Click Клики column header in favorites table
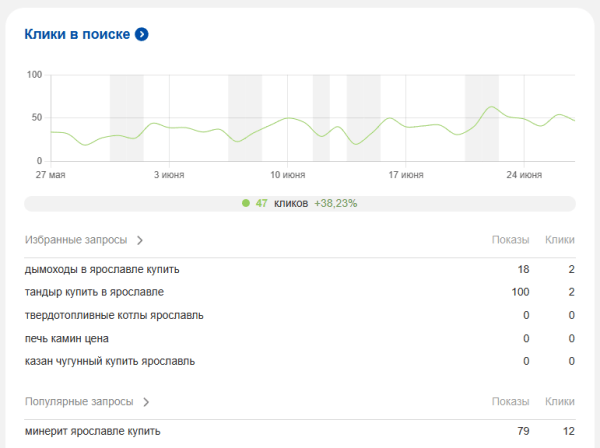600x448 pixels. (559, 240)
